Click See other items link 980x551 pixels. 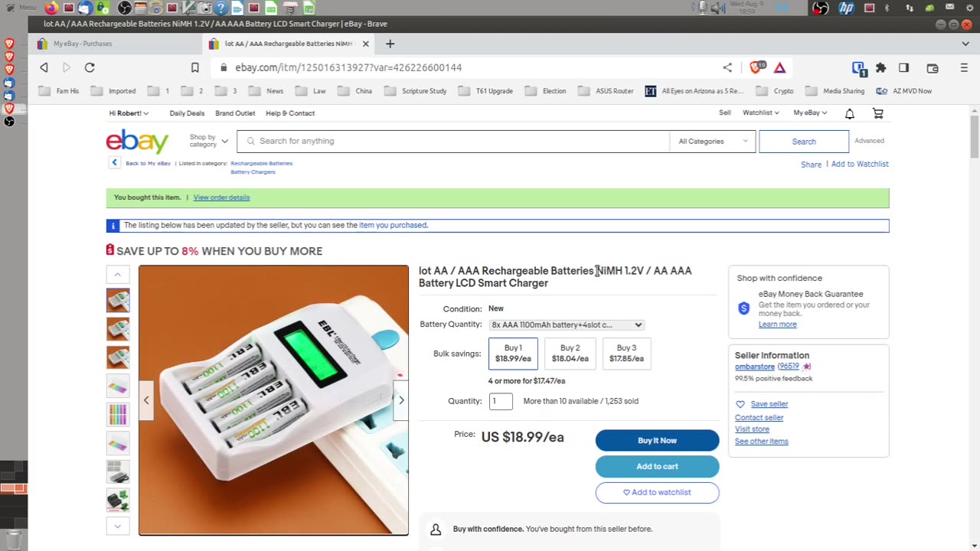[761, 442]
